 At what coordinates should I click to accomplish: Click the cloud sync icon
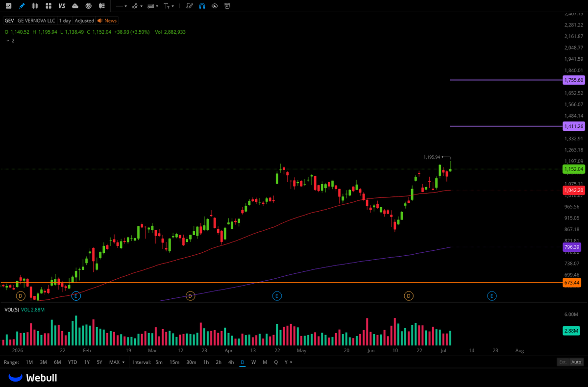(x=75, y=6)
